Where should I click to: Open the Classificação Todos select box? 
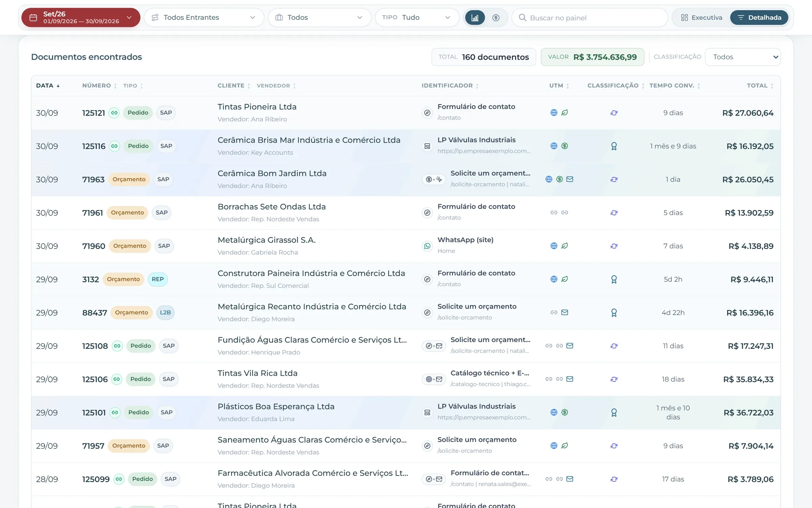(743, 57)
